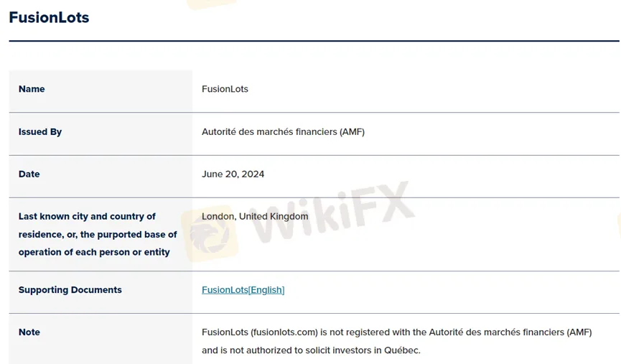Click the London, United Kingdom value
This screenshot has width=621, height=364.
[x=255, y=216]
